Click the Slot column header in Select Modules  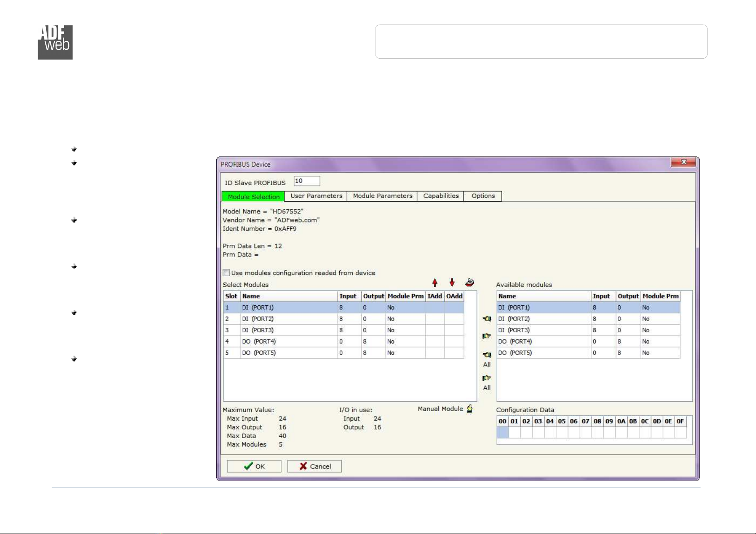click(x=232, y=296)
